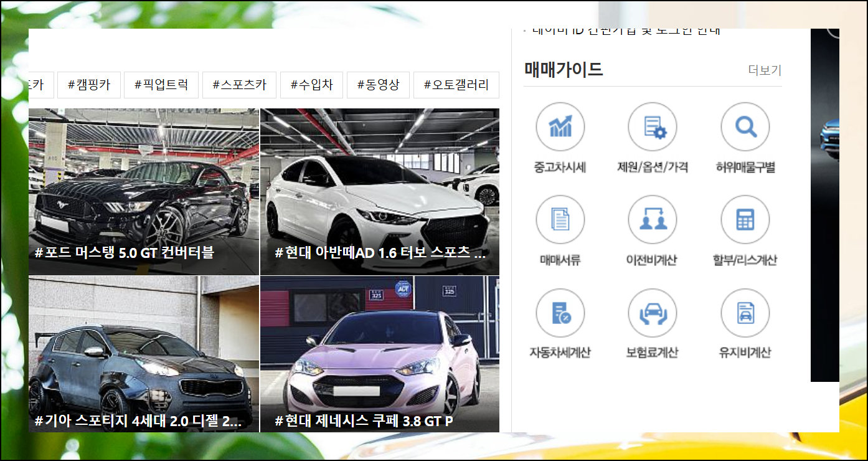Open the 제원/옵션/가격 document-gear icon
Screen dimensions: 868x461
tap(653, 127)
